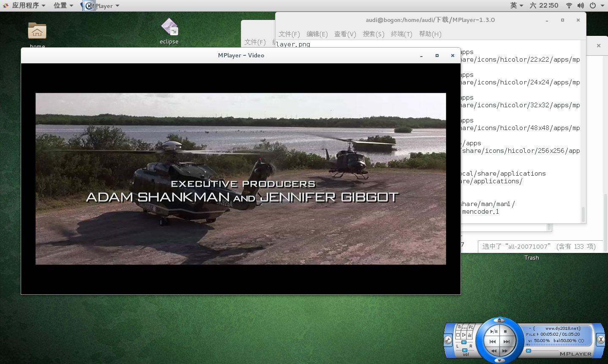This screenshot has width=608, height=364.
Task: Click the seek bar handle under the time display
Action: click(529, 350)
